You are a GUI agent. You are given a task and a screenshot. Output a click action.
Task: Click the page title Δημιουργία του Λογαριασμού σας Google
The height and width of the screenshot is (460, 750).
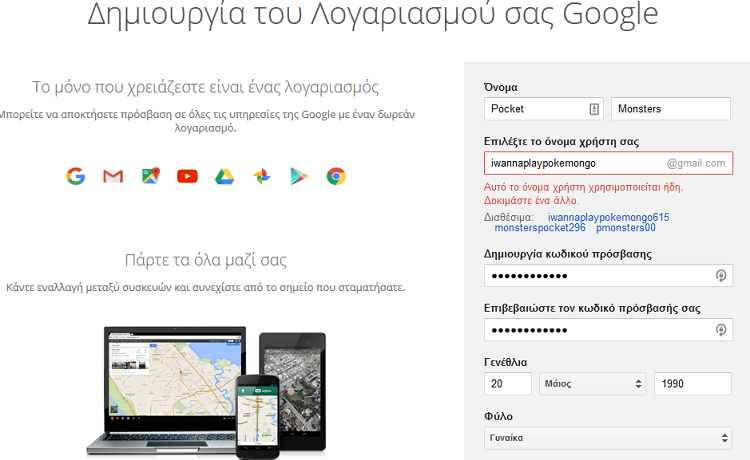[373, 14]
